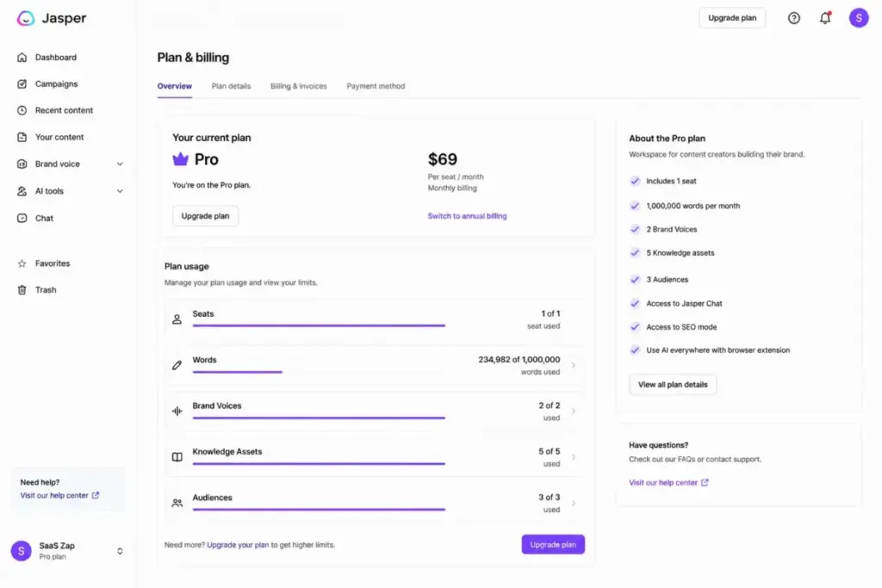Screen dimensions: 882x588
Task: Click the Pro plan crown icon
Action: pos(180,159)
